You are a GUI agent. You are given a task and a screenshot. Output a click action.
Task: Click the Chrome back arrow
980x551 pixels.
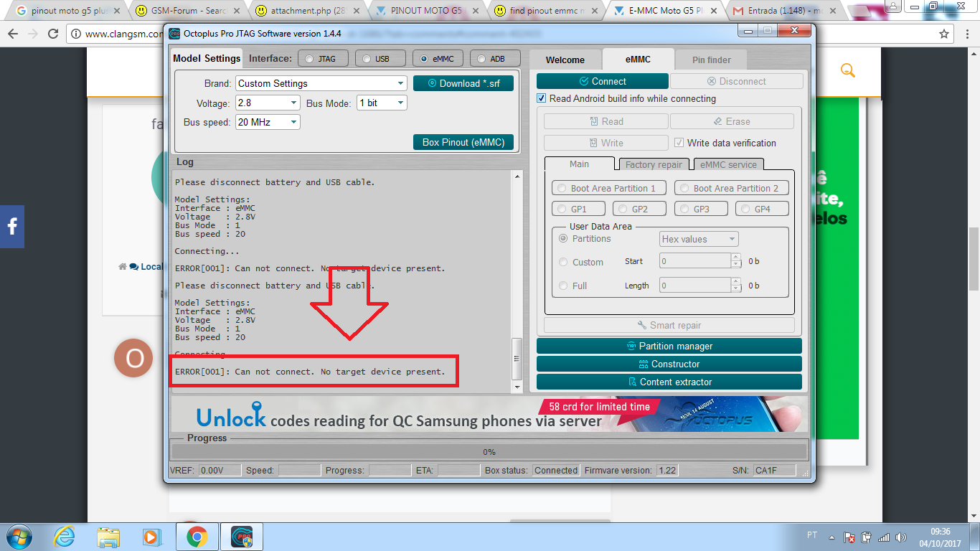pyautogui.click(x=14, y=34)
